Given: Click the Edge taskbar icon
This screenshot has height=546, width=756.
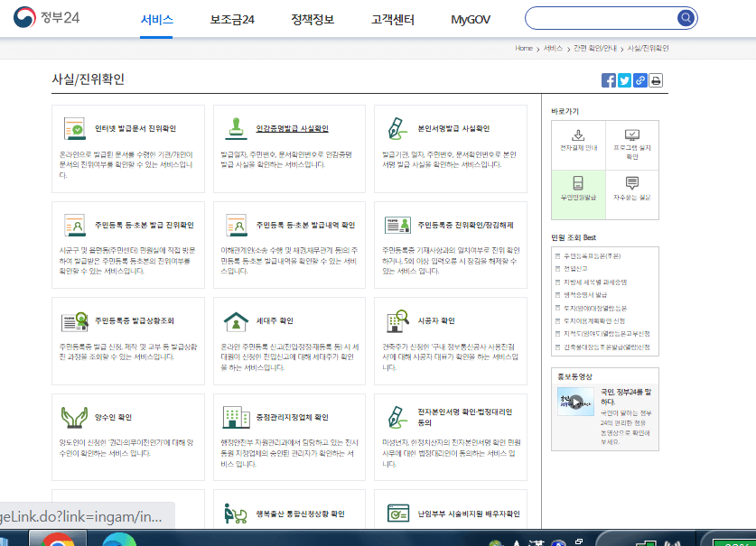Looking at the screenshot, I should pyautogui.click(x=119, y=538).
